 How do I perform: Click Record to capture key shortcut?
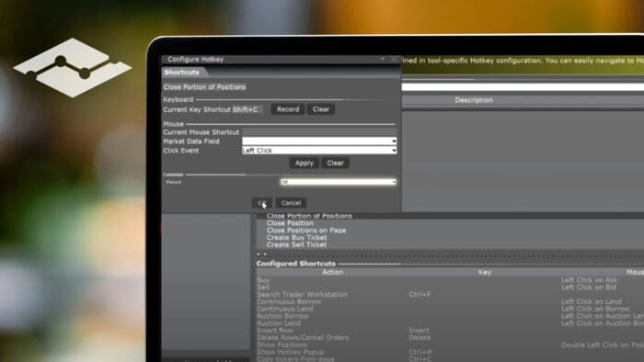click(288, 109)
